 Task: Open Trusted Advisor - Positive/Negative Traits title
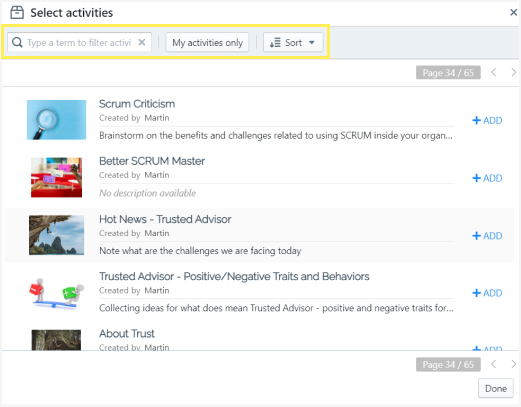pos(234,277)
